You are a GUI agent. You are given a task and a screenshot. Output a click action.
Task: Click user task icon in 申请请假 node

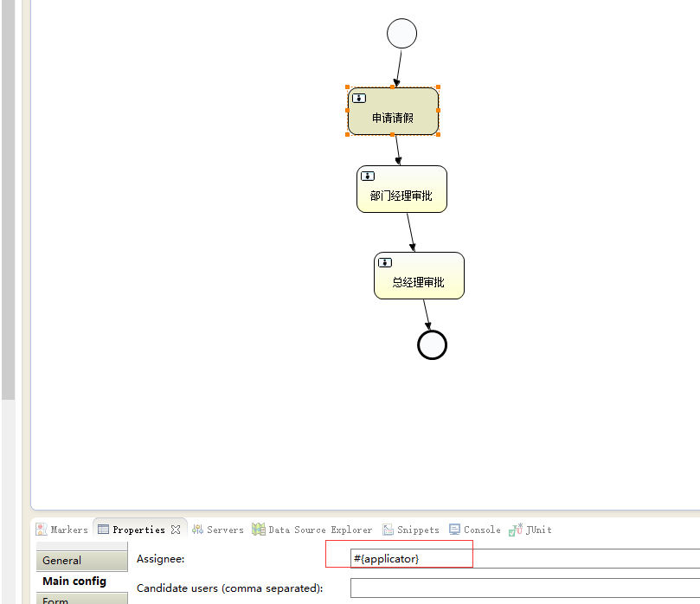coord(359,98)
